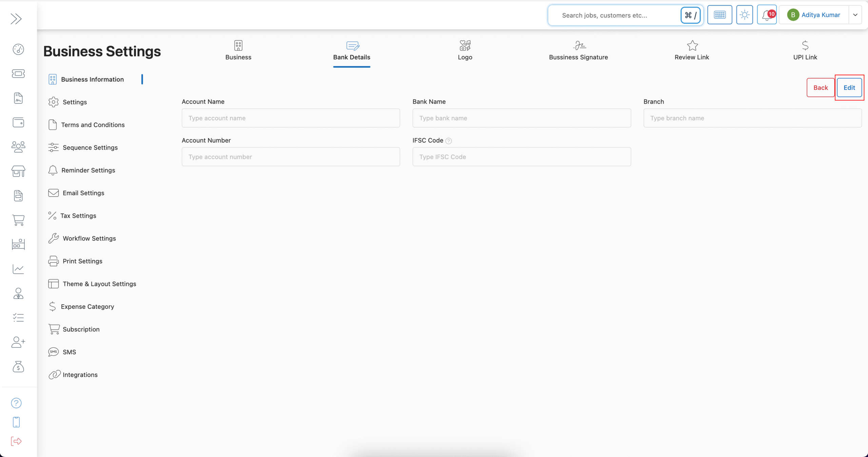Click the Edit button
Viewport: 868px width, 457px height.
849,87
